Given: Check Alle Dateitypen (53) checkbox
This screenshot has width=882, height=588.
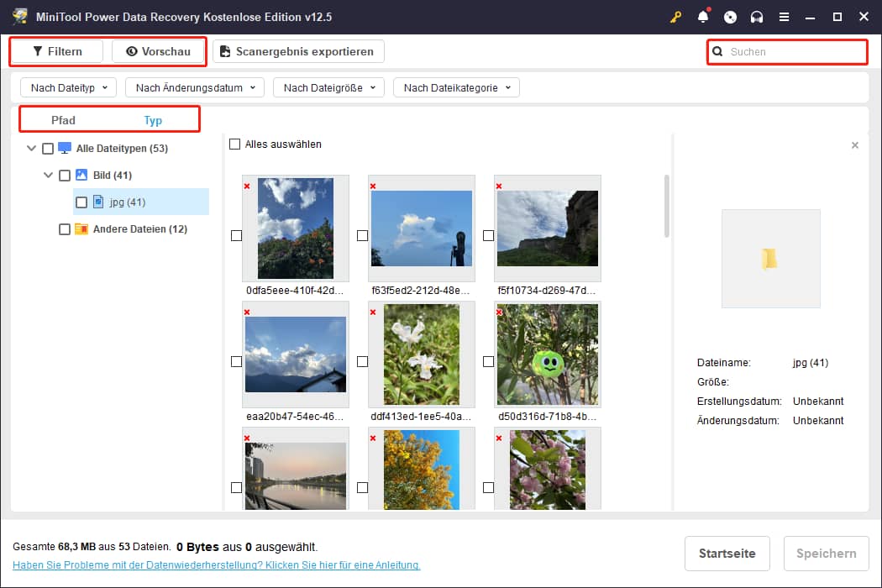Looking at the screenshot, I should 48,149.
